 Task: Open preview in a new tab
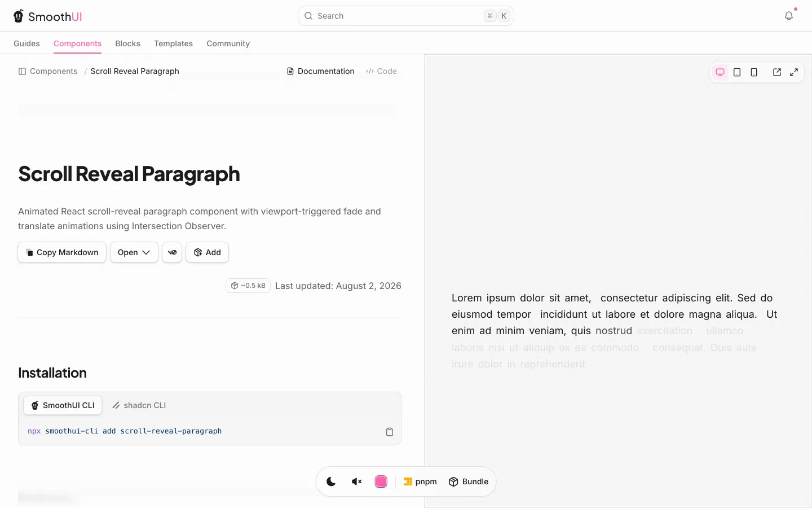(x=777, y=72)
